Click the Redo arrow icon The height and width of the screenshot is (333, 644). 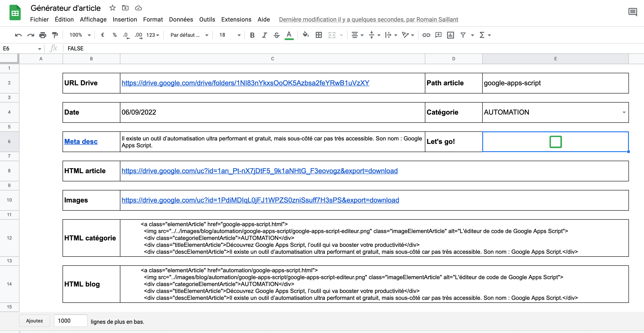30,35
